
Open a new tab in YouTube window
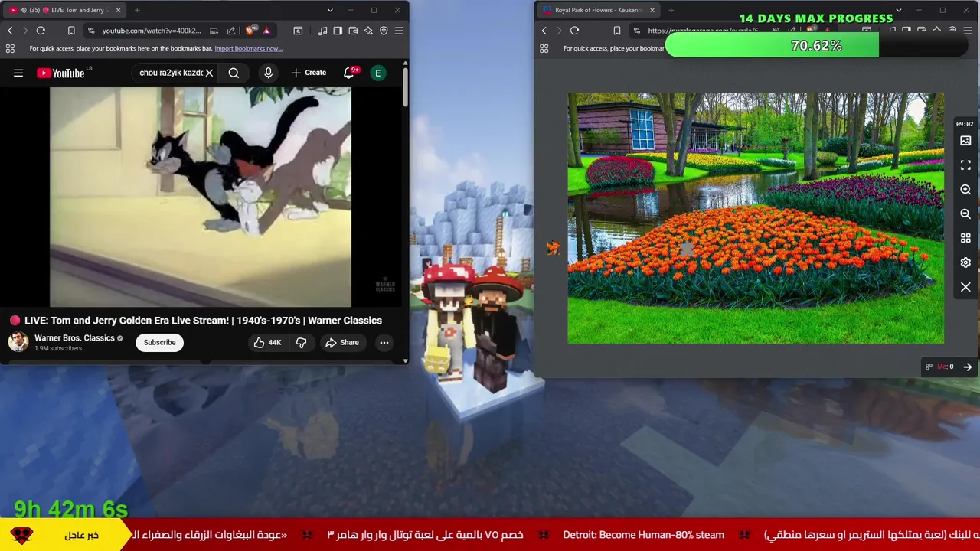[x=137, y=10]
